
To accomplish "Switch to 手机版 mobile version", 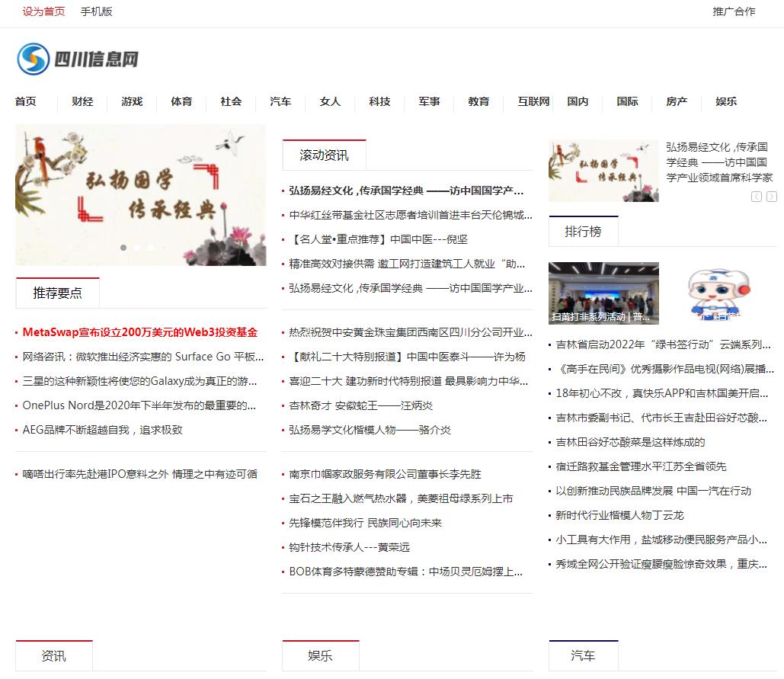I will point(97,11).
